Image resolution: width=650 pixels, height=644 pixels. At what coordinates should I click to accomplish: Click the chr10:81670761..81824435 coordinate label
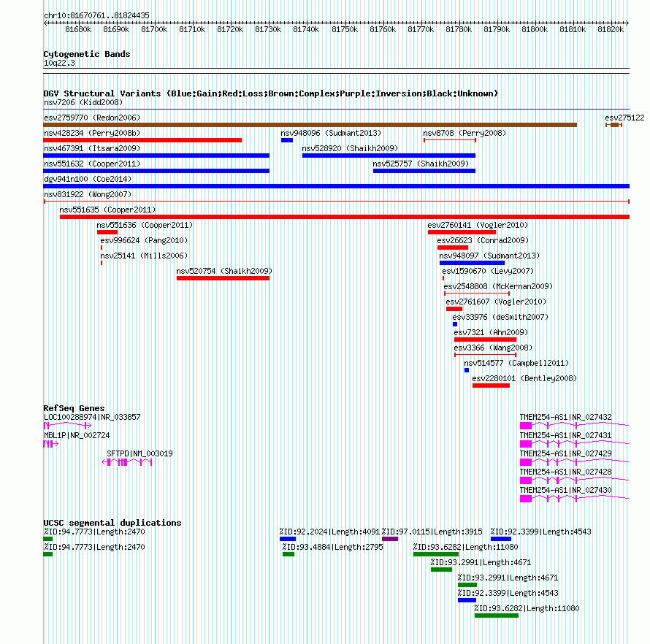tap(96, 16)
